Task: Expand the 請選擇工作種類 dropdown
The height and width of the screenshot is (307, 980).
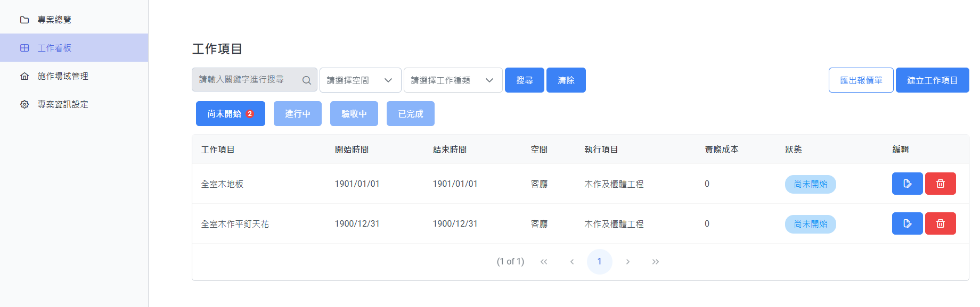Action: point(453,80)
